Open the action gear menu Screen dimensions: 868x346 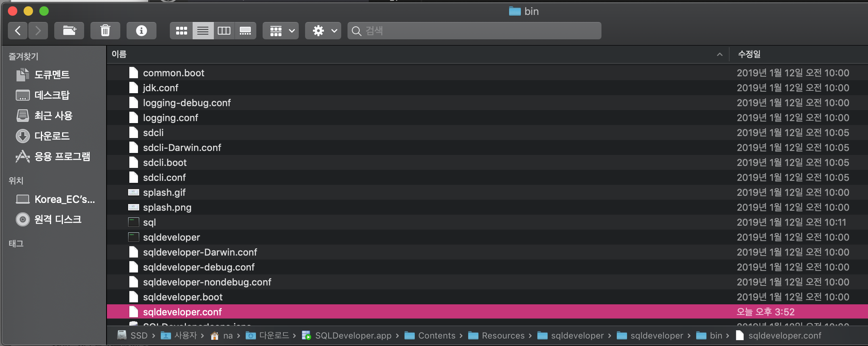click(323, 31)
